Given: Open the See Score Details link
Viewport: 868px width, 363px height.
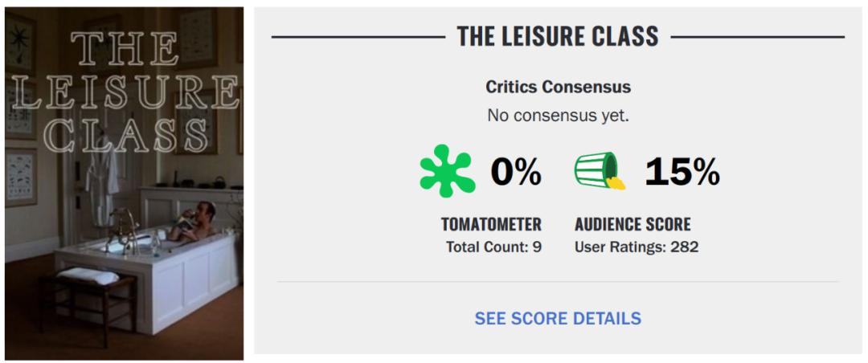Looking at the screenshot, I should [x=558, y=319].
